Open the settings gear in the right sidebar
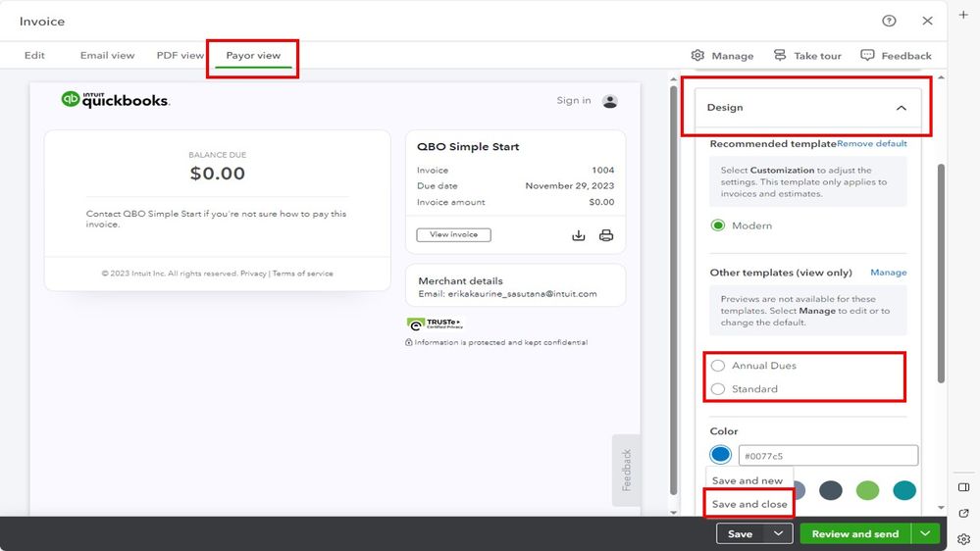 [x=963, y=538]
